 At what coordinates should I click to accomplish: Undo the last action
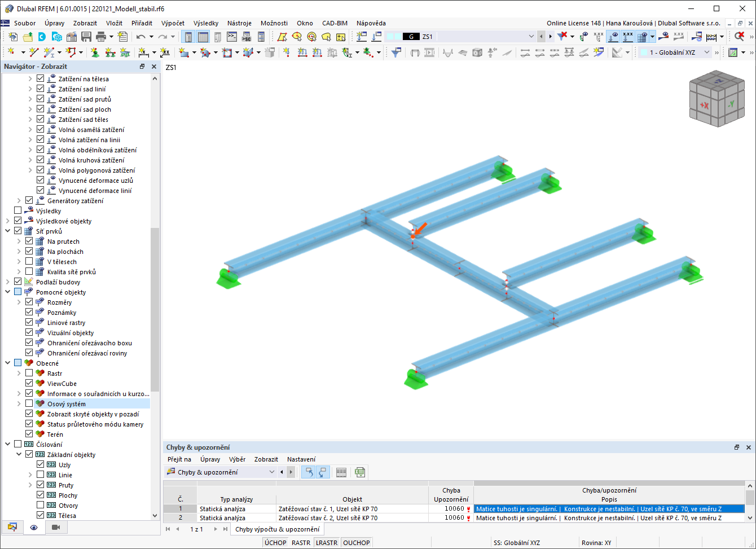140,36
